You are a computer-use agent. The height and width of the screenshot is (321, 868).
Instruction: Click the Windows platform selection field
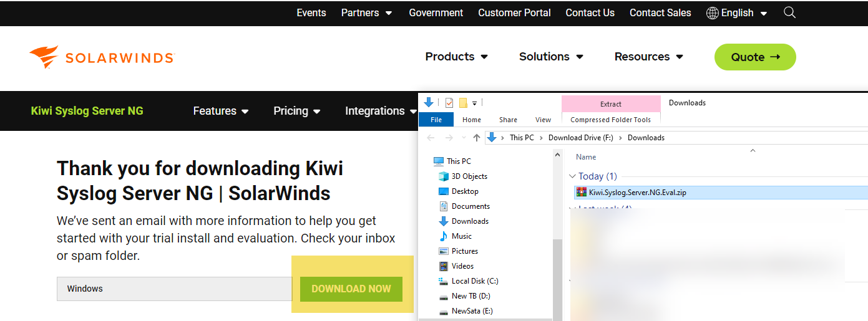pyautogui.click(x=174, y=289)
